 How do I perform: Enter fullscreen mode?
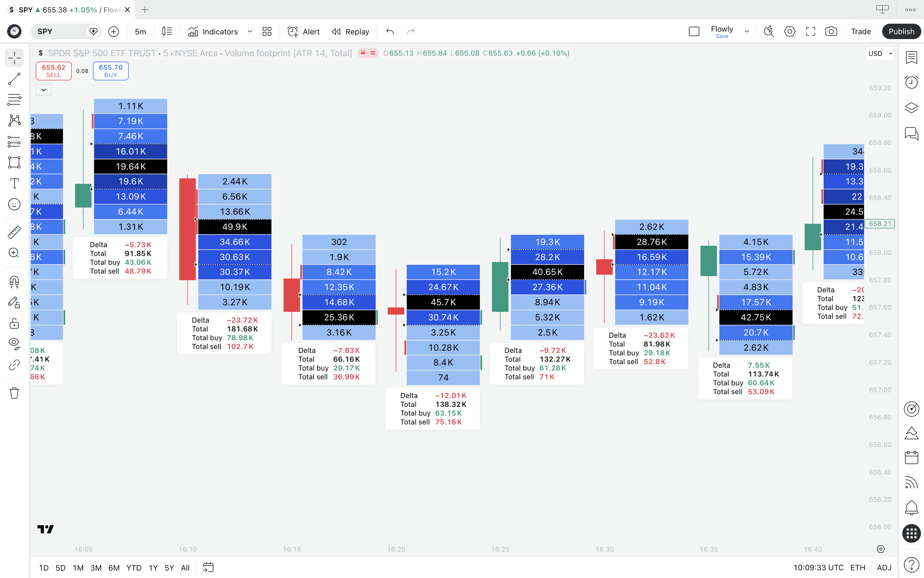811,31
